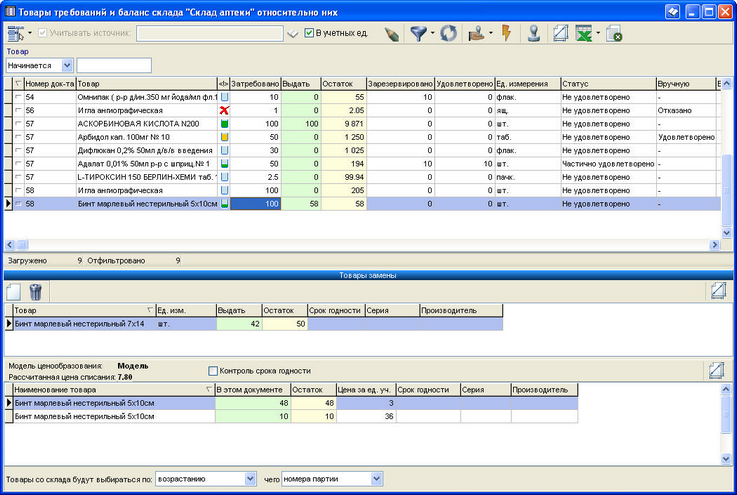This screenshot has height=495, width=737.
Task: Tick the checkbox for row 54 Омнипак
Action: point(18,97)
